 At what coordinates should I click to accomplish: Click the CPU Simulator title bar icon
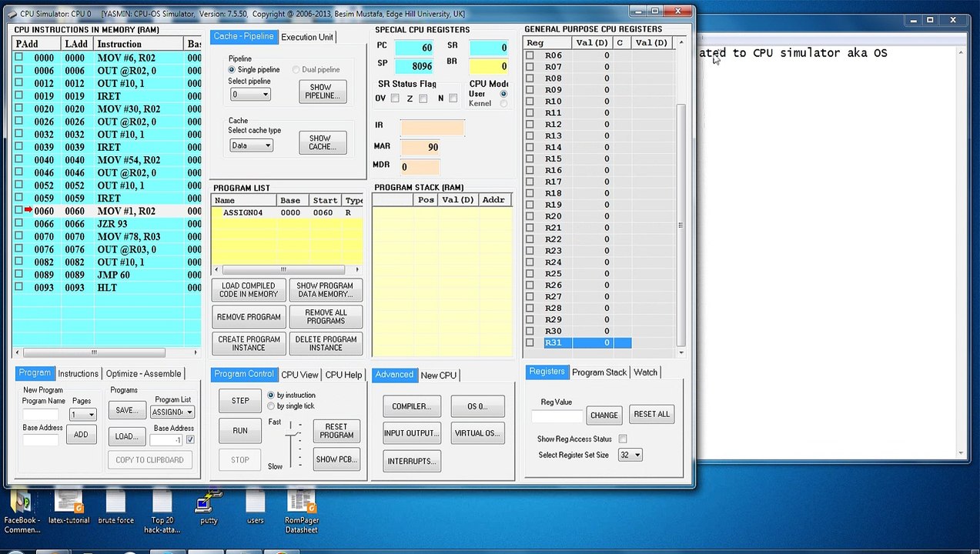click(14, 13)
